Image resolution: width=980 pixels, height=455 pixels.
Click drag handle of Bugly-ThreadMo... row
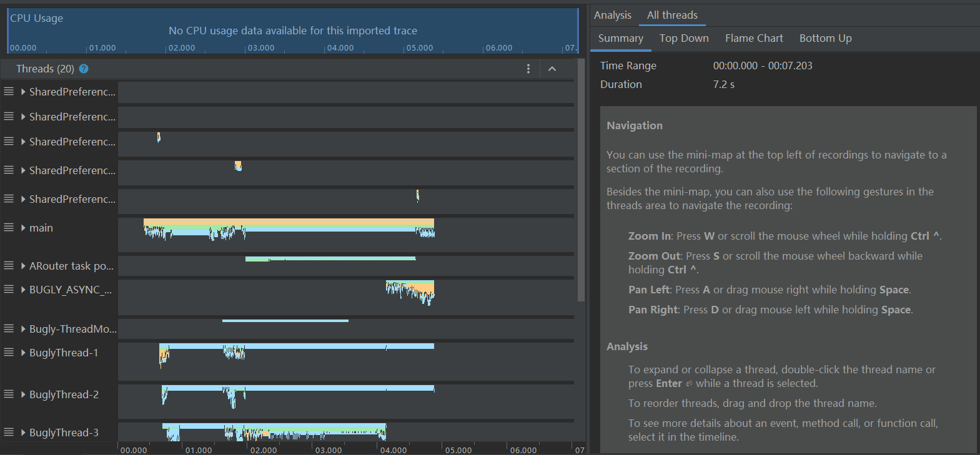point(9,329)
